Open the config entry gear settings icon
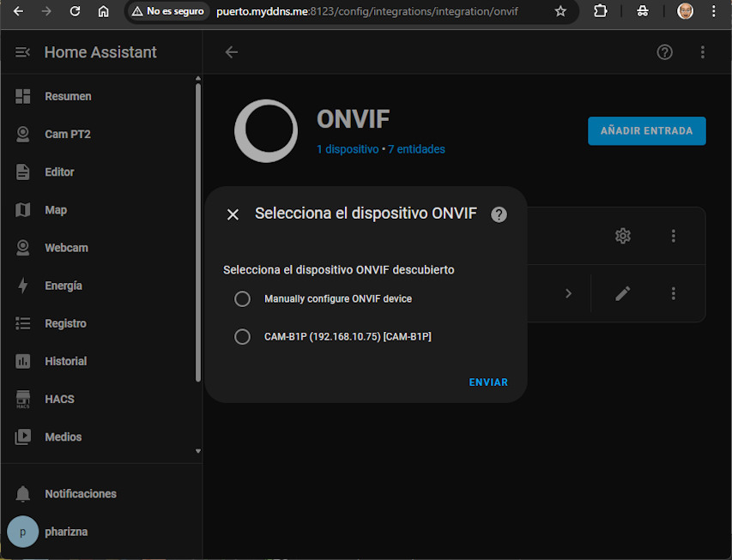Image resolution: width=732 pixels, height=560 pixels. coord(623,236)
